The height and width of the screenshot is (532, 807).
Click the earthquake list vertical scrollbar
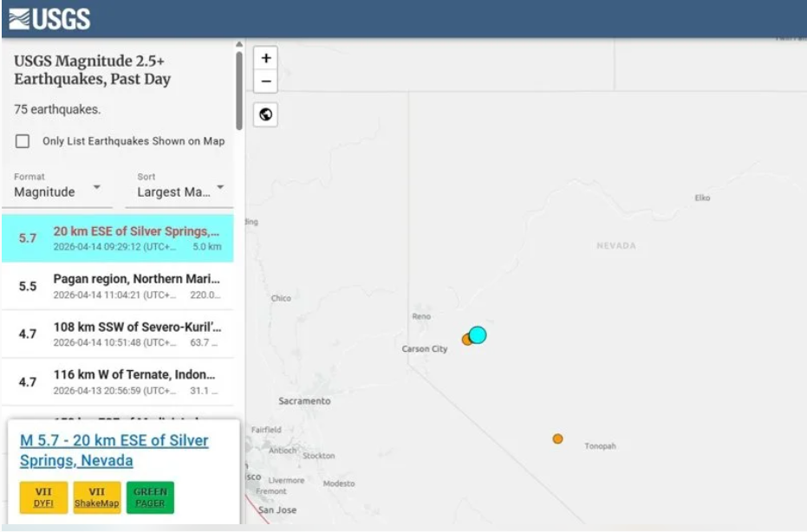(x=239, y=90)
